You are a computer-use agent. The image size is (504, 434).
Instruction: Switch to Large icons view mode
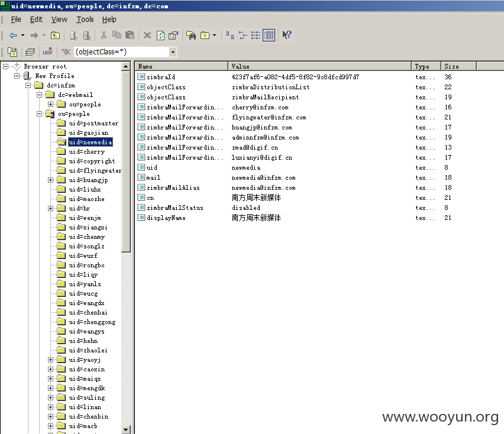pyautogui.click(x=230, y=35)
